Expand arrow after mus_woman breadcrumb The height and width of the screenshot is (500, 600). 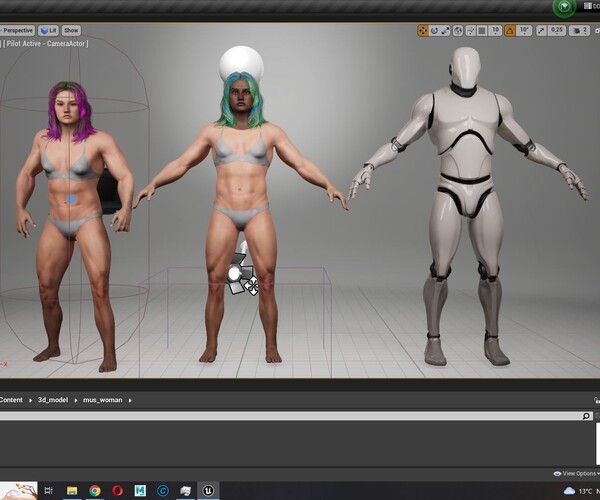click(130, 400)
